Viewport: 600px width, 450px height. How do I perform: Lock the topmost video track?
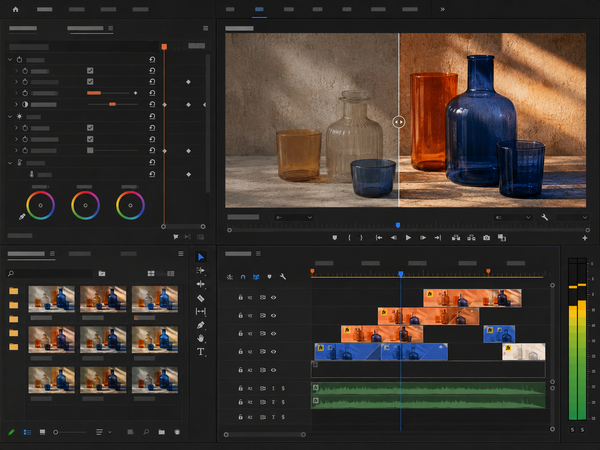point(241,297)
